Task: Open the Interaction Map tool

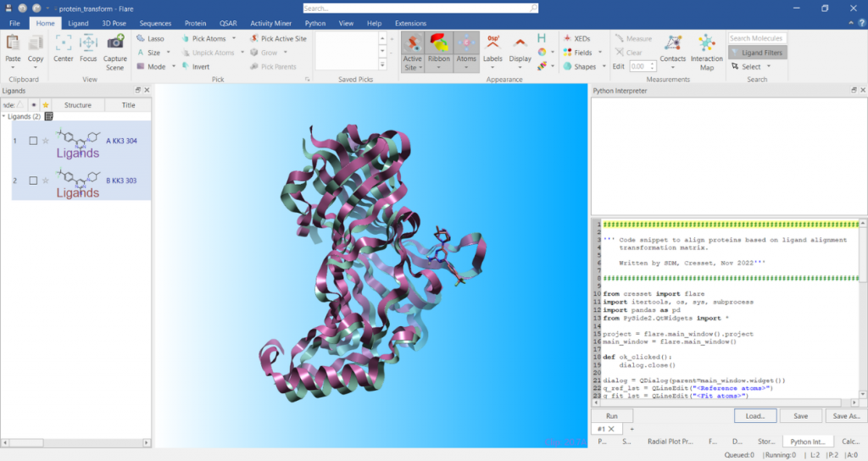Action: click(x=706, y=53)
